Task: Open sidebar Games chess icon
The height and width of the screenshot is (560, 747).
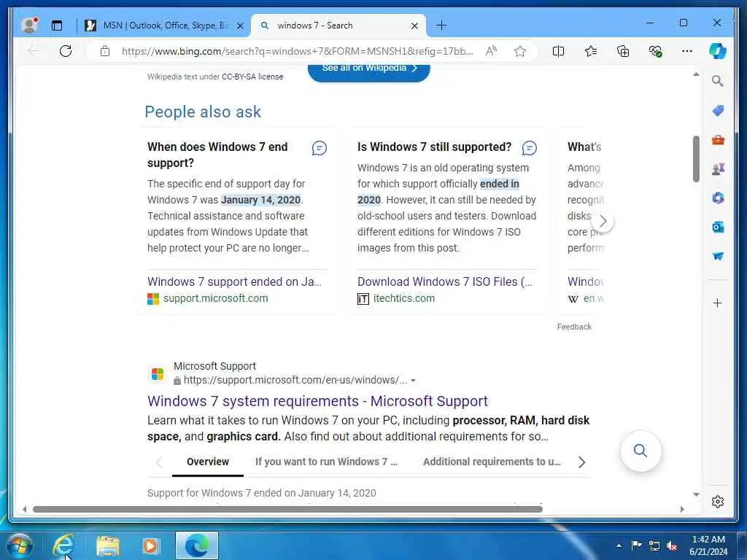Action: coord(718,168)
